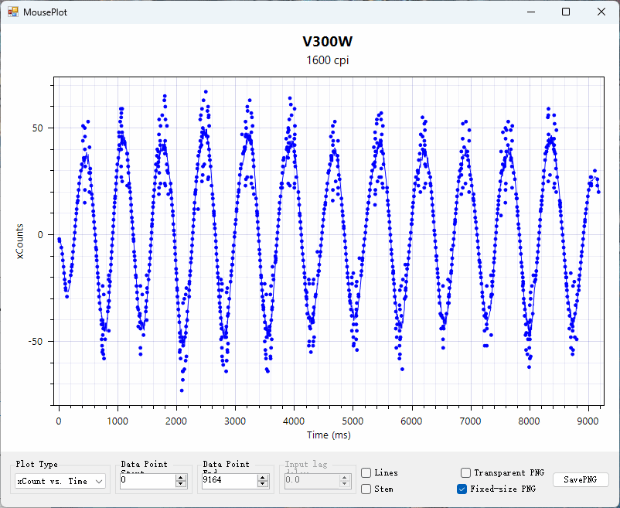Enable the Lines checkbox
Image resolution: width=620 pixels, height=508 pixels.
pos(366,473)
